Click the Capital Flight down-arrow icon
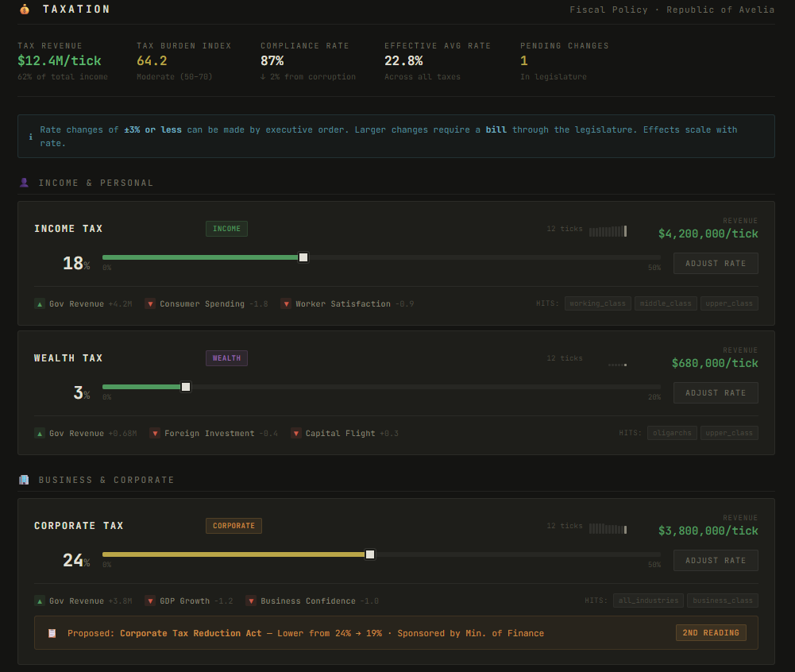 (296, 433)
